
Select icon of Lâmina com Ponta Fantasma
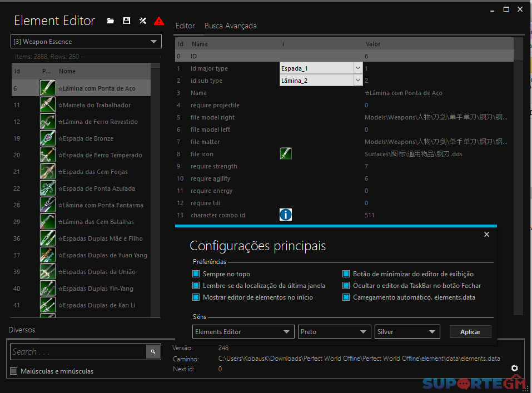(47, 205)
